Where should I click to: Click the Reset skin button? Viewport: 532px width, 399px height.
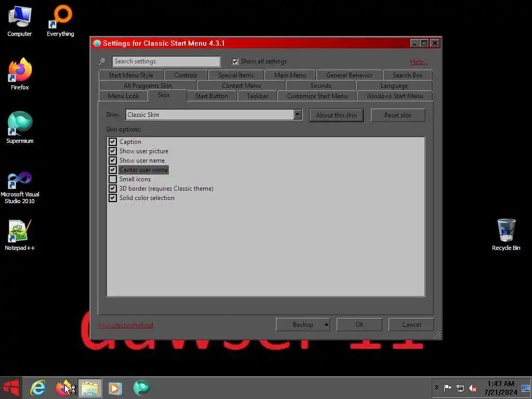(x=397, y=115)
